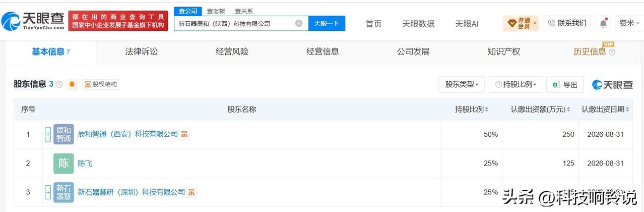Switch to the 法律诉讼 tab
Image resolution: width=644 pixels, height=212 pixels.
[x=142, y=51]
